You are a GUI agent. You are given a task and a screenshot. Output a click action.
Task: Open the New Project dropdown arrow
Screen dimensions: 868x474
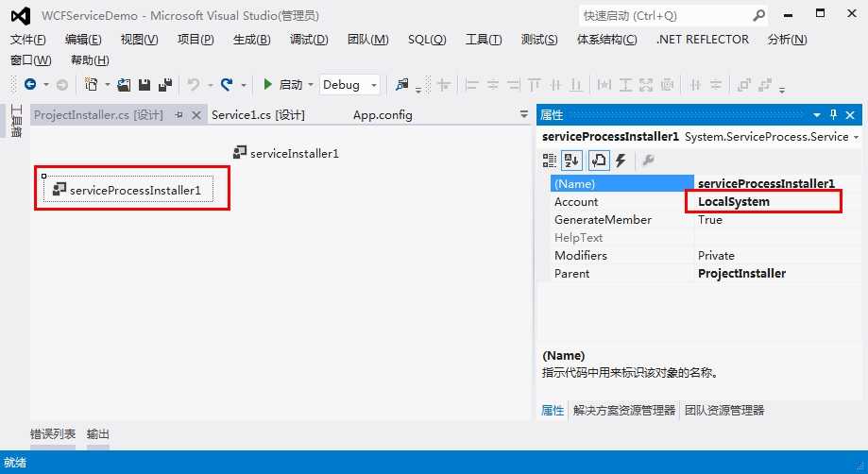pyautogui.click(x=108, y=85)
